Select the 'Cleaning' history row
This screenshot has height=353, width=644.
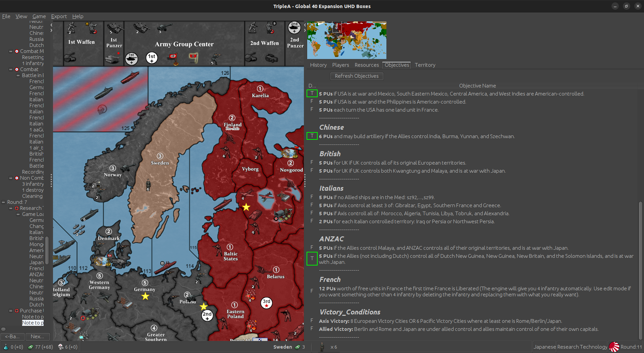32,196
